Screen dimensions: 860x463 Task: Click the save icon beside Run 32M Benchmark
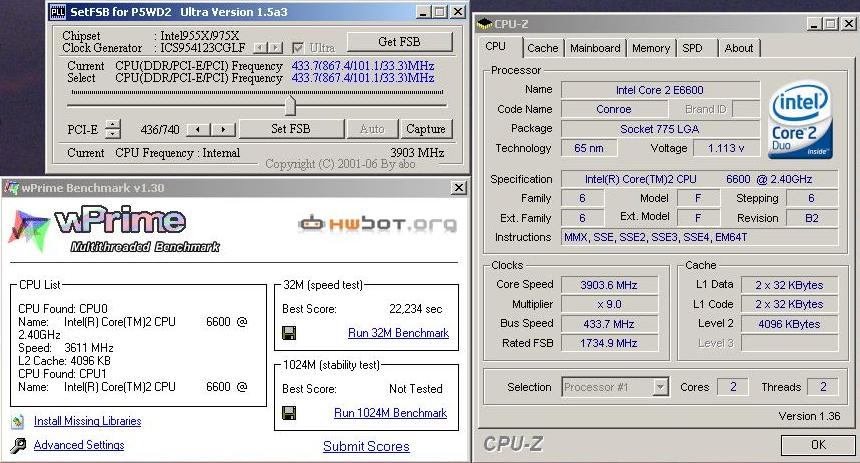pos(289,332)
